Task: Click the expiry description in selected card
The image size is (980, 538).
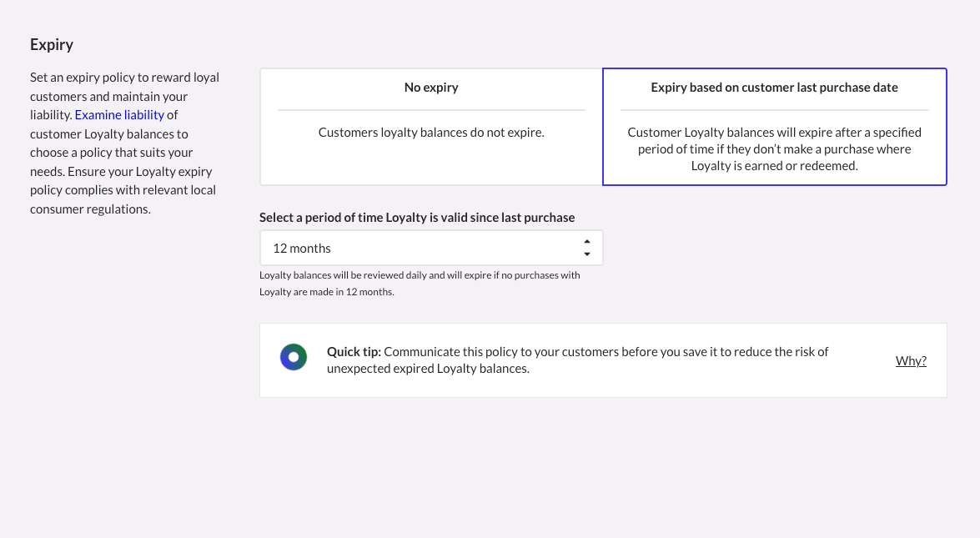Action: pos(774,149)
